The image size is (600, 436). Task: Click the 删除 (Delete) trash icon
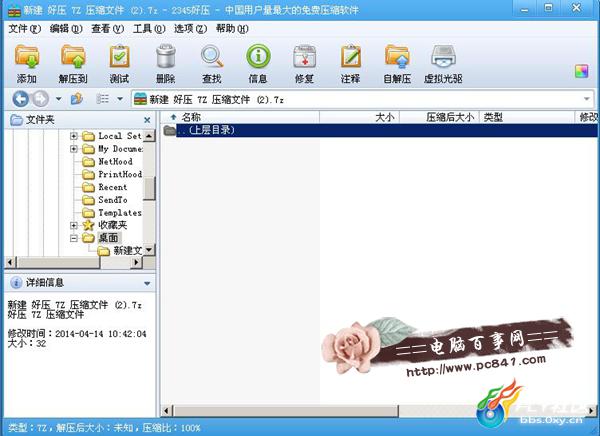(166, 57)
